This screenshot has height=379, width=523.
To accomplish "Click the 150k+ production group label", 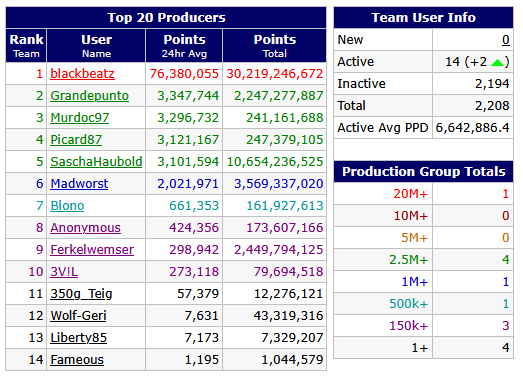I will pyautogui.click(x=408, y=326).
